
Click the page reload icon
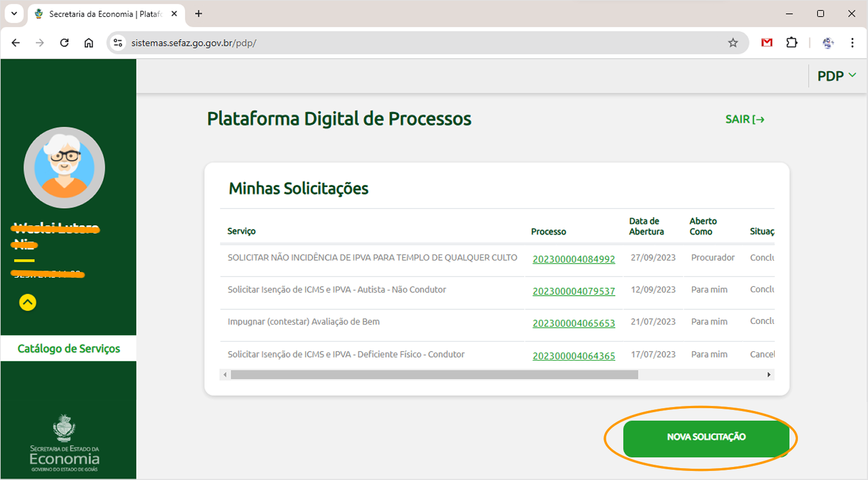click(x=64, y=42)
